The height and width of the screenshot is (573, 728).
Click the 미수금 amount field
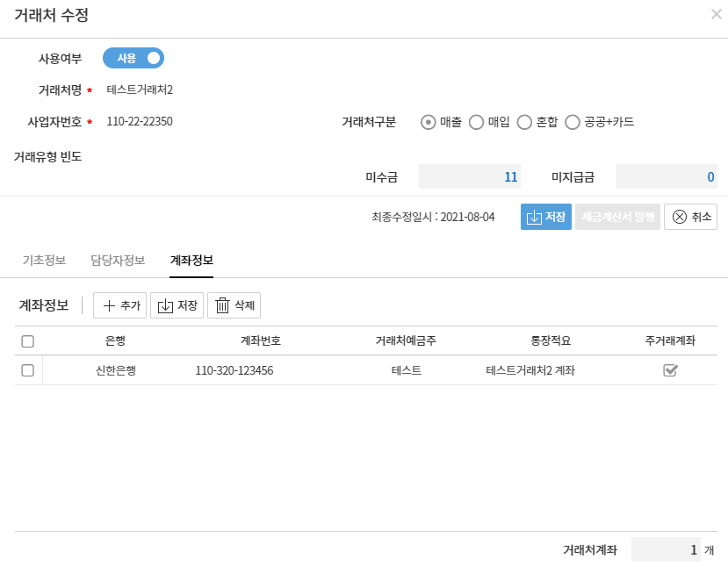coord(469,176)
